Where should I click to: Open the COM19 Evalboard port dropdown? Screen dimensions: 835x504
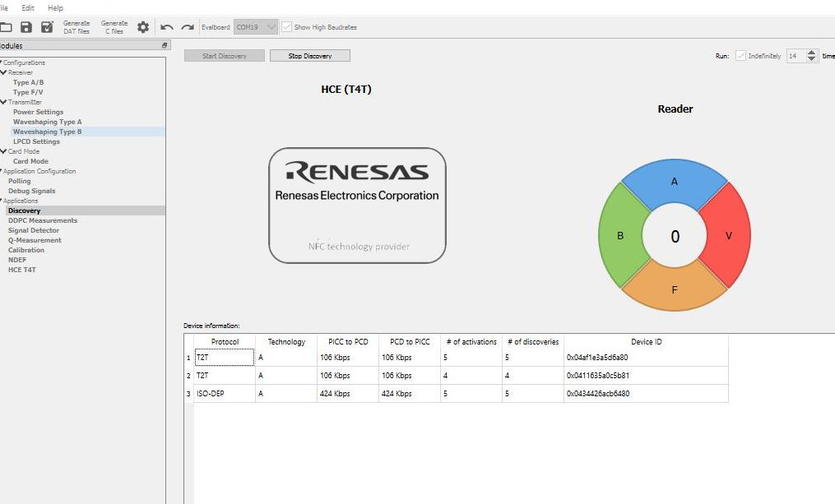point(271,26)
